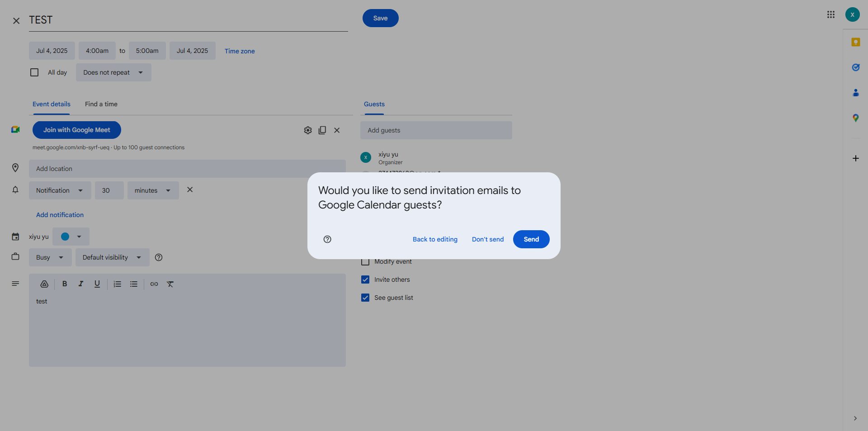Click the description text area containing test
868x431 pixels.
[187, 330]
